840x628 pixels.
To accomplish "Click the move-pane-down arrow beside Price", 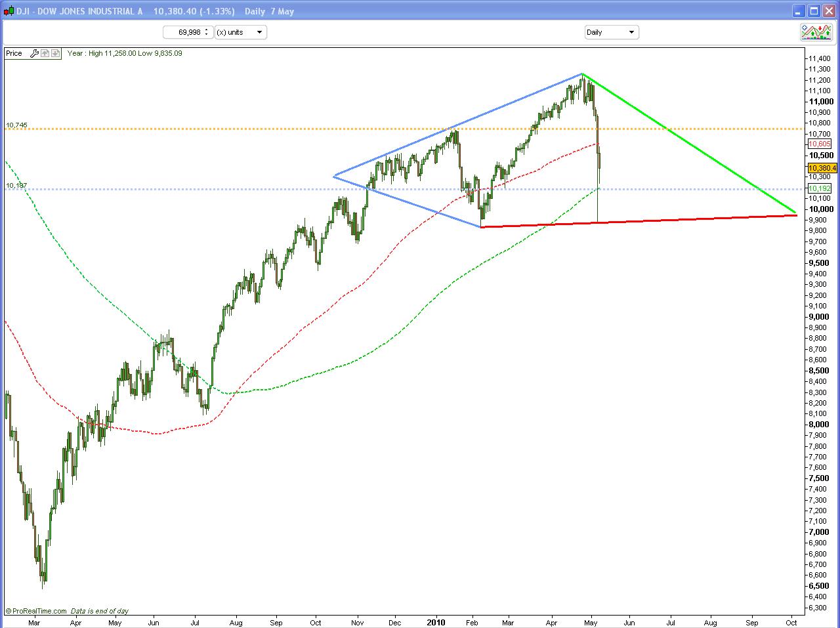I will click(55, 53).
